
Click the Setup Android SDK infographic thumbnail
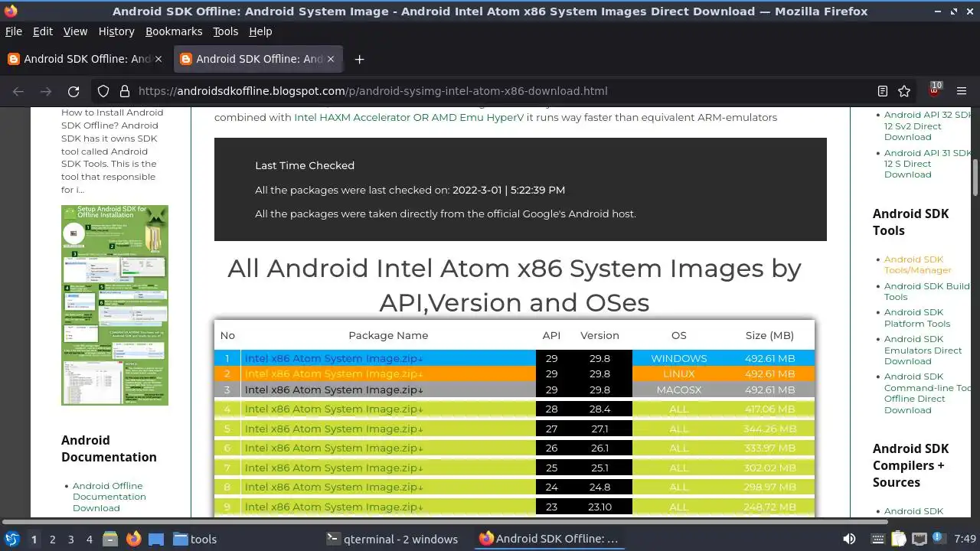(x=115, y=305)
